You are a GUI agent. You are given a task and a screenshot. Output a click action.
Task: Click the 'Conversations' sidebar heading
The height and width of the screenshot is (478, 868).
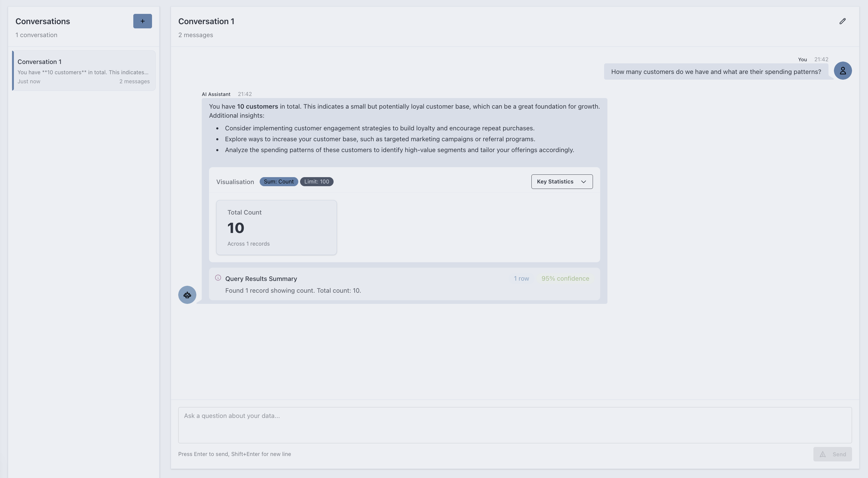pyautogui.click(x=43, y=21)
